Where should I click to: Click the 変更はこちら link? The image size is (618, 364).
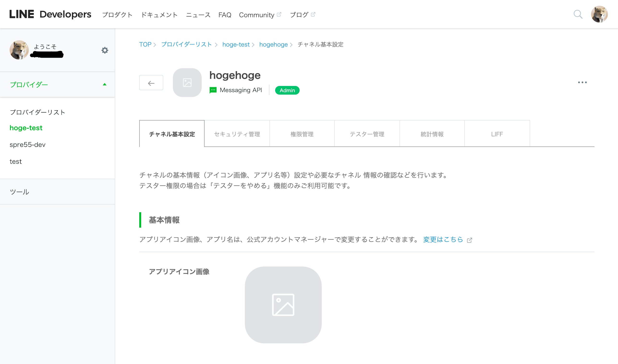point(443,239)
